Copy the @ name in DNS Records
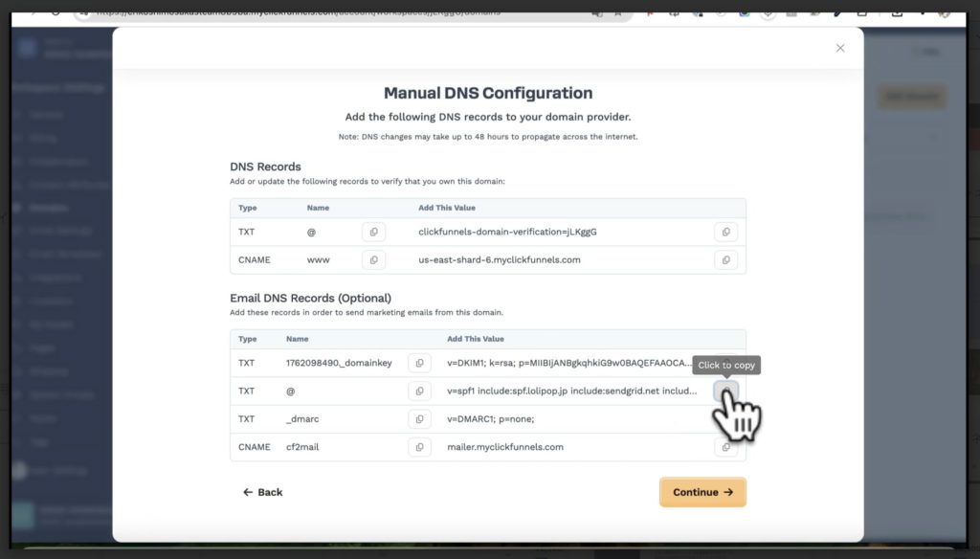This screenshot has width=980, height=559. coord(373,232)
